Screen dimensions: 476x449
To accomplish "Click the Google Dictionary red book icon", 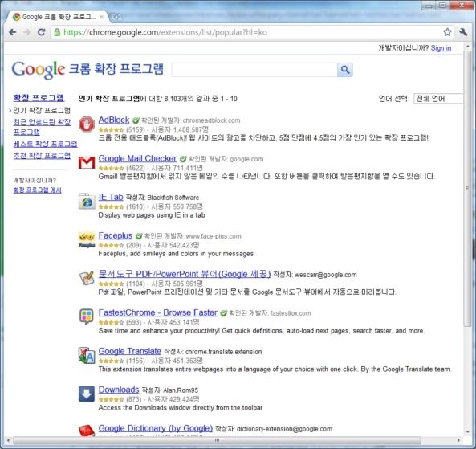I will [87, 431].
